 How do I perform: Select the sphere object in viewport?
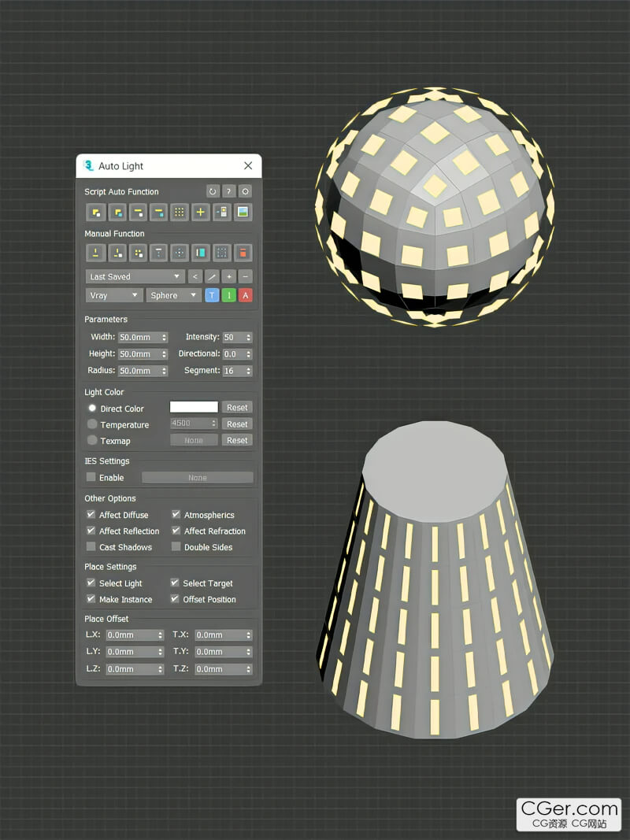tap(434, 207)
